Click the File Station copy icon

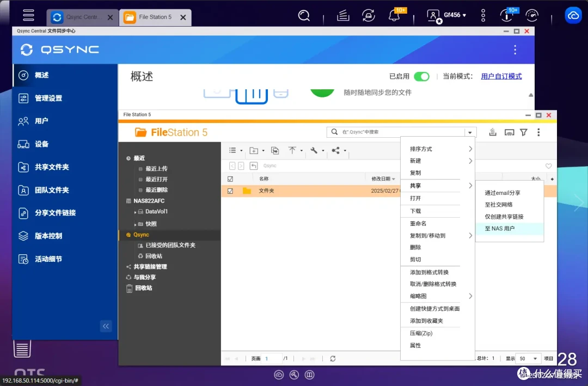(275, 150)
